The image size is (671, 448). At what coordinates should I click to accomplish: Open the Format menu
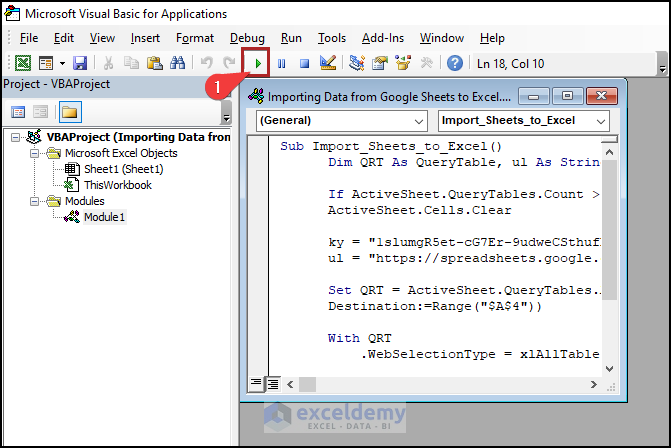[195, 38]
